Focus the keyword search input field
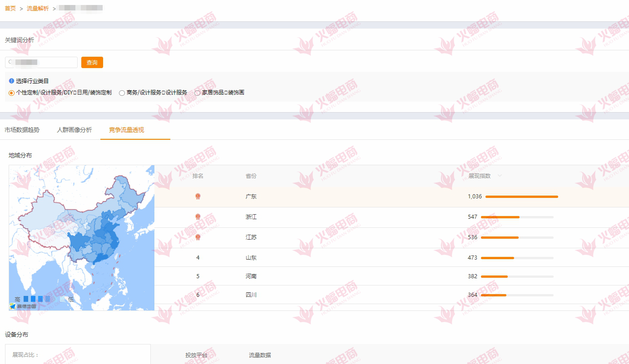 coord(41,62)
